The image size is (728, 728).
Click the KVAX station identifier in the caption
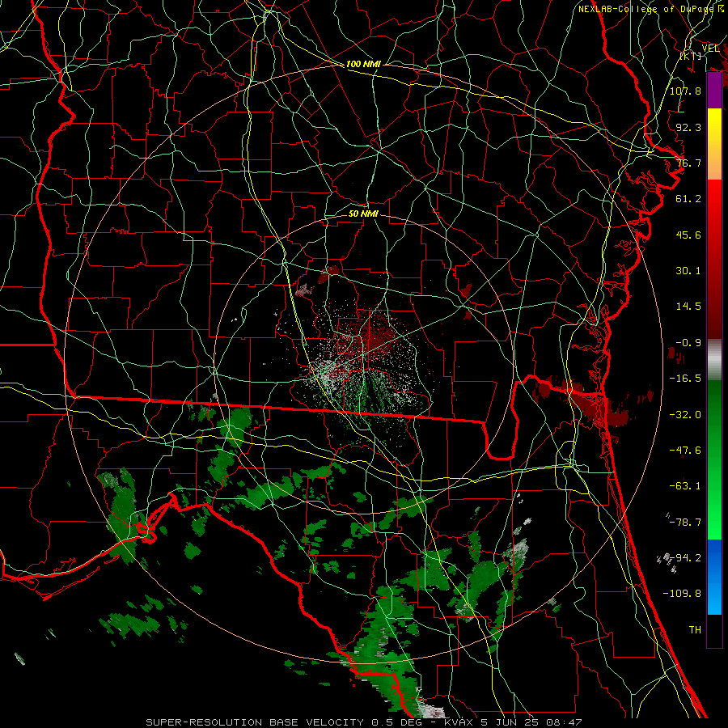[x=458, y=722]
